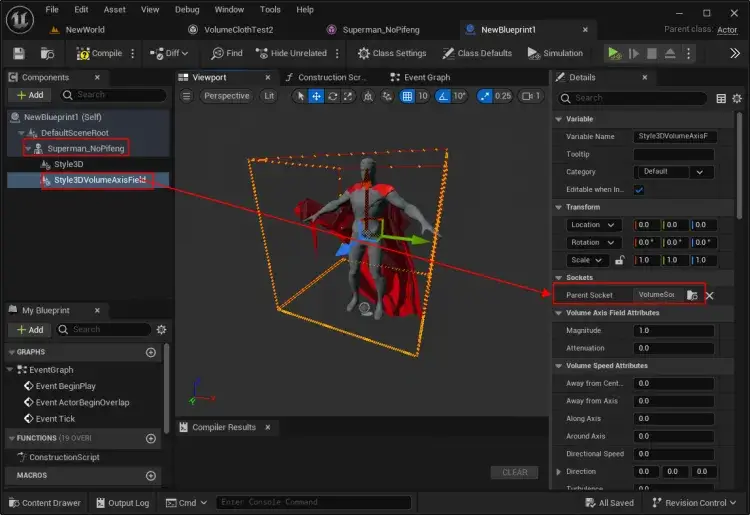Click the Save blueprint icon
This screenshot has width=750, height=515.
pyautogui.click(x=19, y=53)
